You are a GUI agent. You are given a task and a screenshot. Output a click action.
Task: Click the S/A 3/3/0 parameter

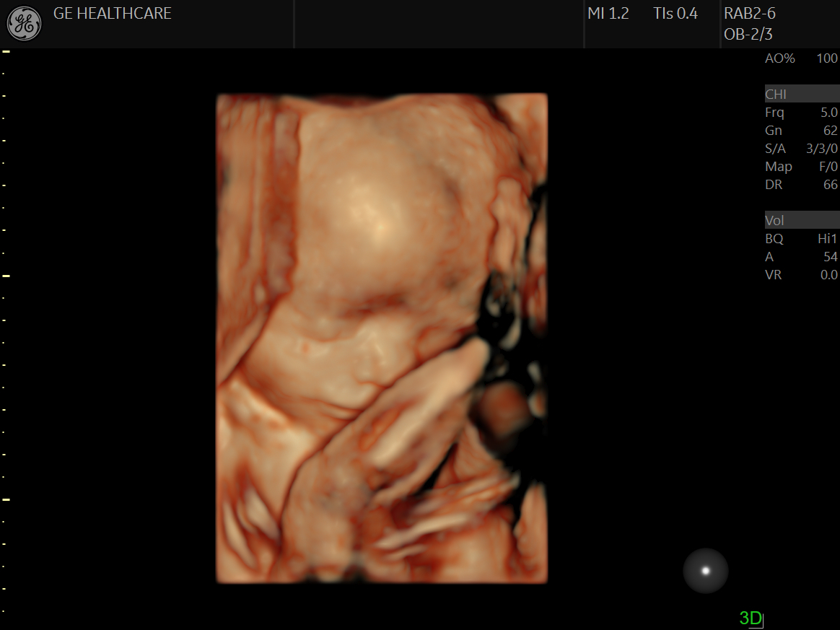pos(801,149)
